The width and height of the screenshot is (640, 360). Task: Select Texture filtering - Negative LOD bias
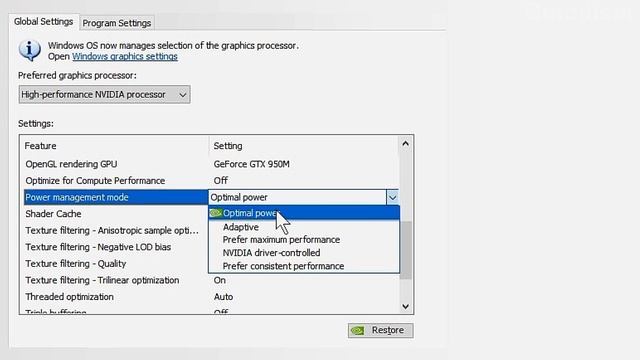[x=116, y=247]
